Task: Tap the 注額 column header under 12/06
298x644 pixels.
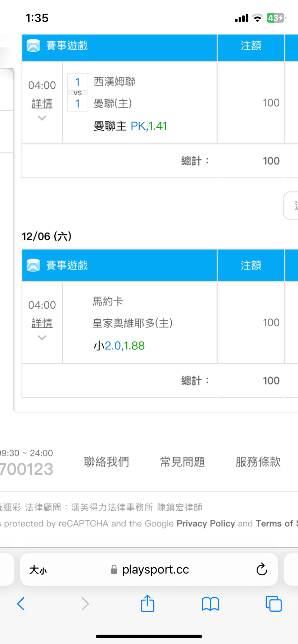Action: click(x=251, y=265)
